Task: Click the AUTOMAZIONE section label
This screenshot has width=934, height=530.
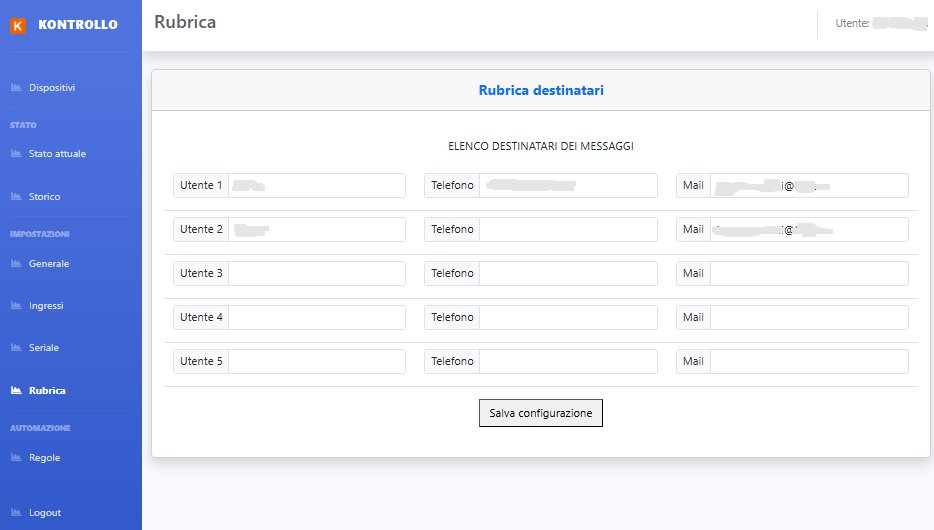Action: (40, 428)
